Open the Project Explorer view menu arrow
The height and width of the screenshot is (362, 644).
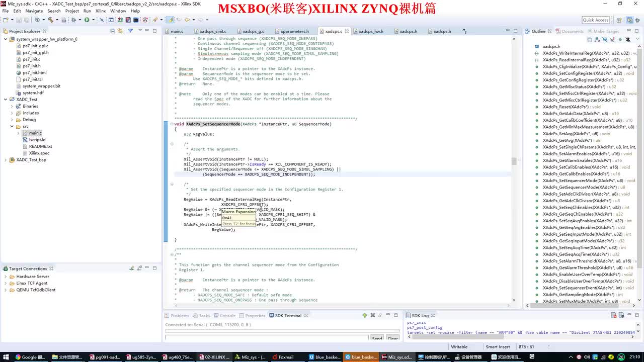coord(140,31)
